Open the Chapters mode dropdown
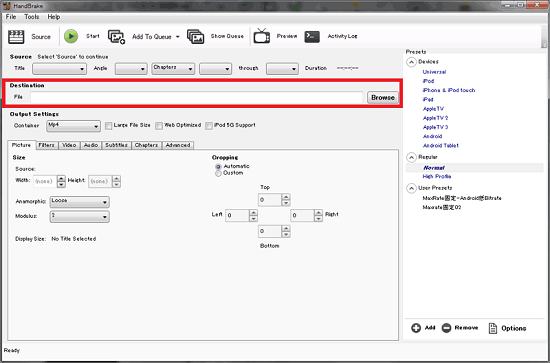The width and height of the screenshot is (550, 363). coord(173,69)
